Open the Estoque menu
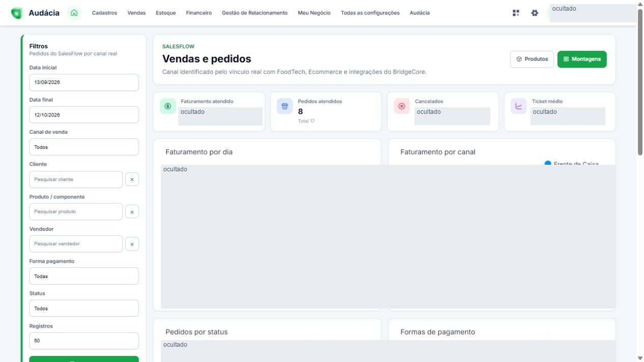644x362 pixels. 166,13
